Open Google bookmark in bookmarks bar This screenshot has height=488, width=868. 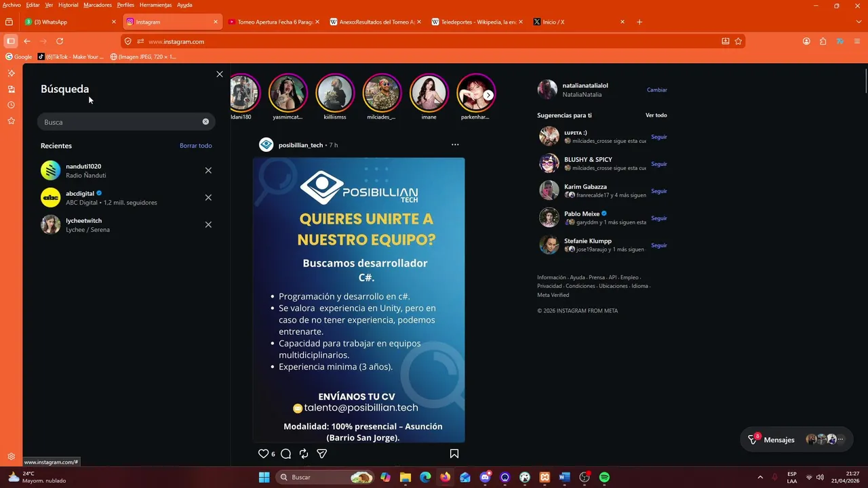(18, 57)
